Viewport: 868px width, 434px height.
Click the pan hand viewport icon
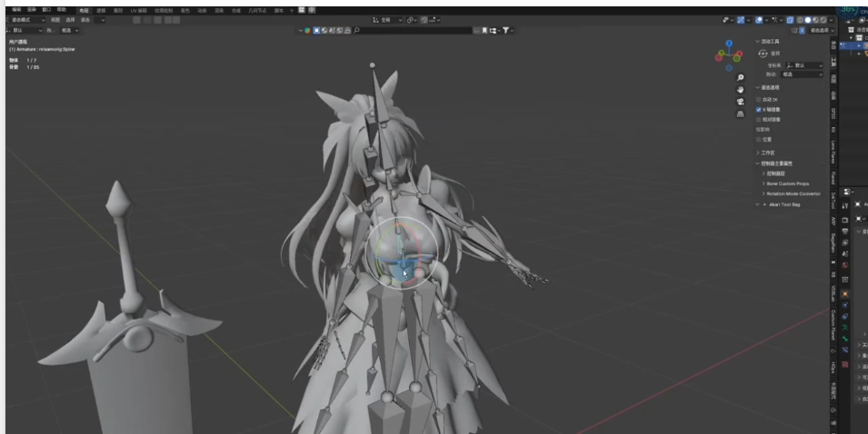click(x=740, y=90)
